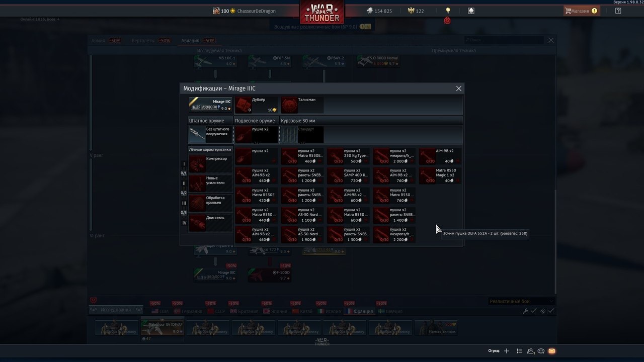
Task: Select the 250 Kg Type preset priced 560
Action: (x=349, y=156)
